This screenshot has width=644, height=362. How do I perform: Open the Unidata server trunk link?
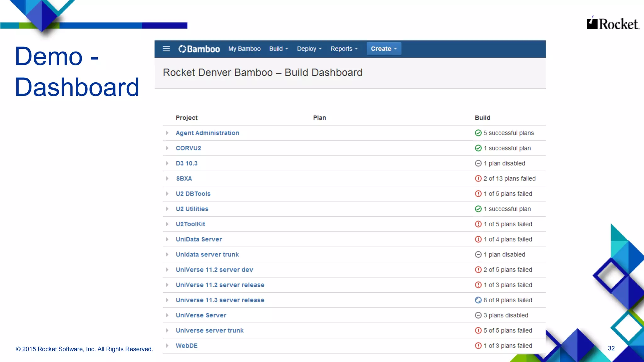(x=207, y=255)
